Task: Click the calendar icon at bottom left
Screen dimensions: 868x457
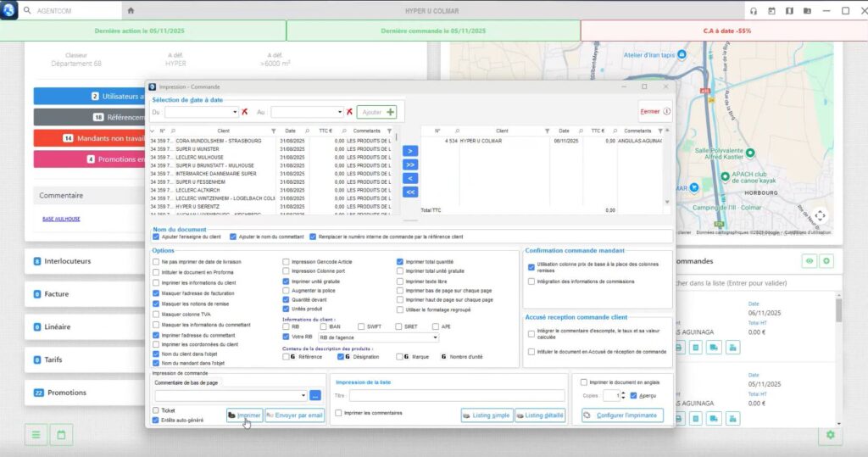Action: click(x=61, y=436)
